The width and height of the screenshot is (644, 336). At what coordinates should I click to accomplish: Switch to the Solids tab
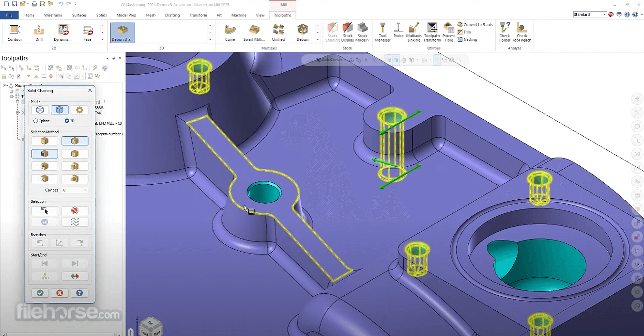102,15
